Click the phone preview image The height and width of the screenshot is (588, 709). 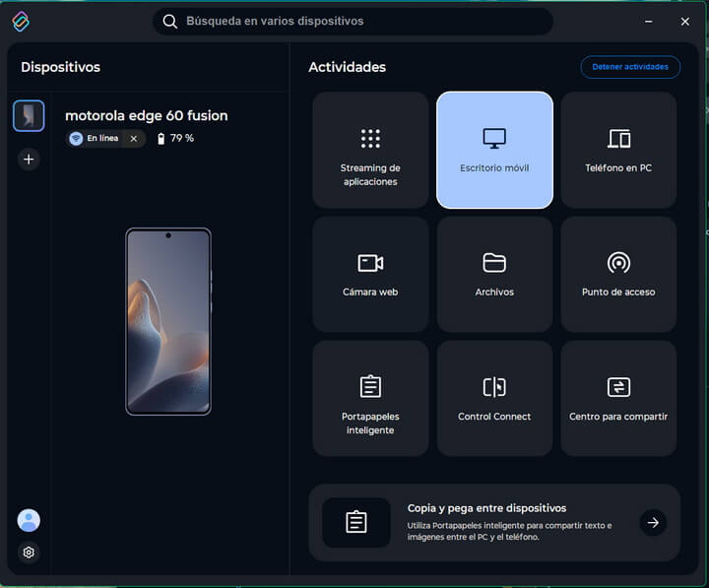pos(168,321)
